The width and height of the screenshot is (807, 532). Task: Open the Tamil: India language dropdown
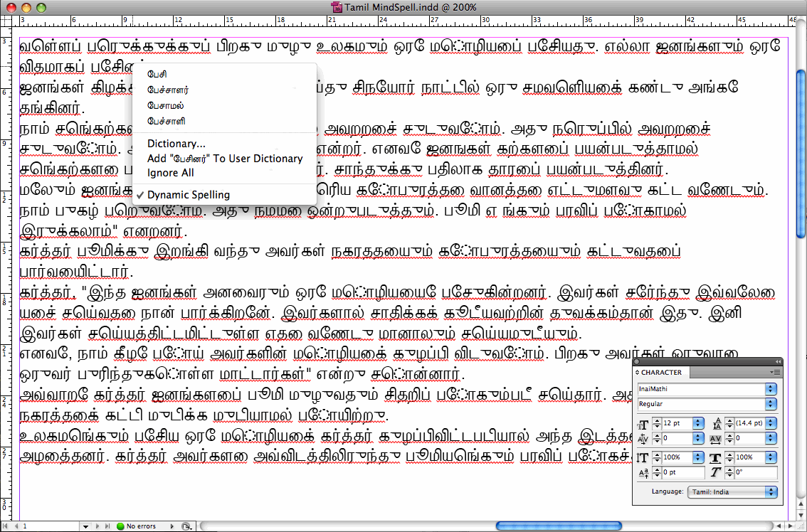(732, 492)
